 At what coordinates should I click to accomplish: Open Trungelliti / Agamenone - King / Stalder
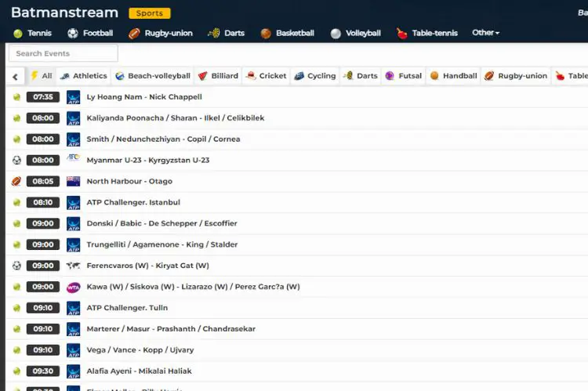[x=162, y=244]
